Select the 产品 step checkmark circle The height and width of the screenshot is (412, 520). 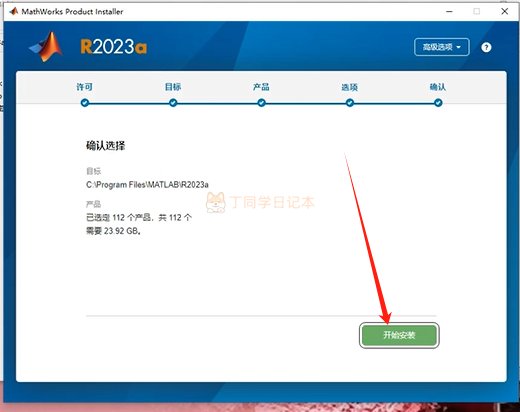pyautogui.click(x=261, y=103)
